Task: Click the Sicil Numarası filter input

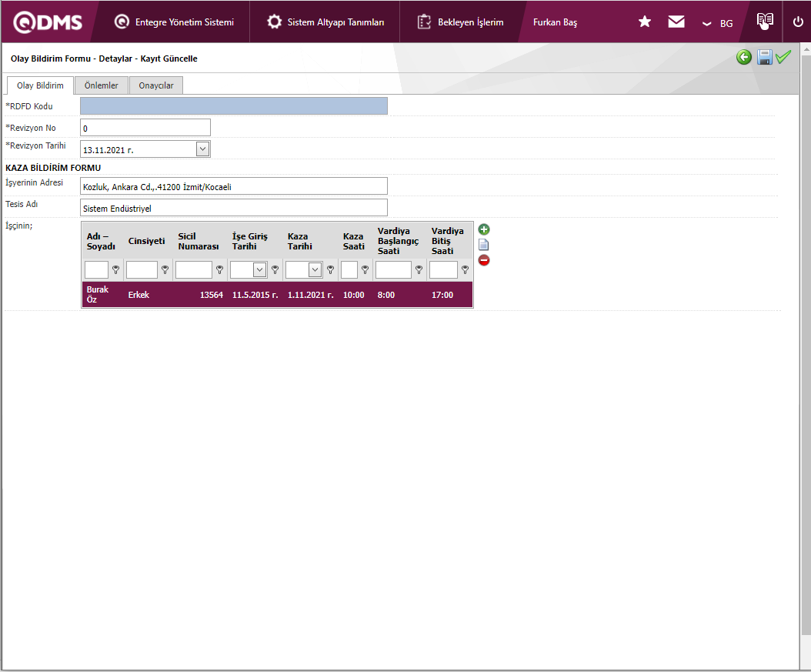Action: click(x=194, y=269)
